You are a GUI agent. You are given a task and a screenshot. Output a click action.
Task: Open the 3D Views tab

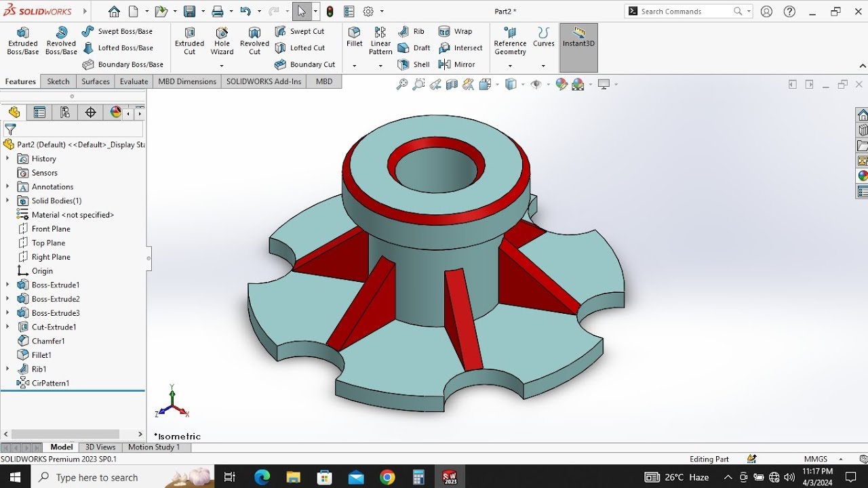[x=100, y=447]
